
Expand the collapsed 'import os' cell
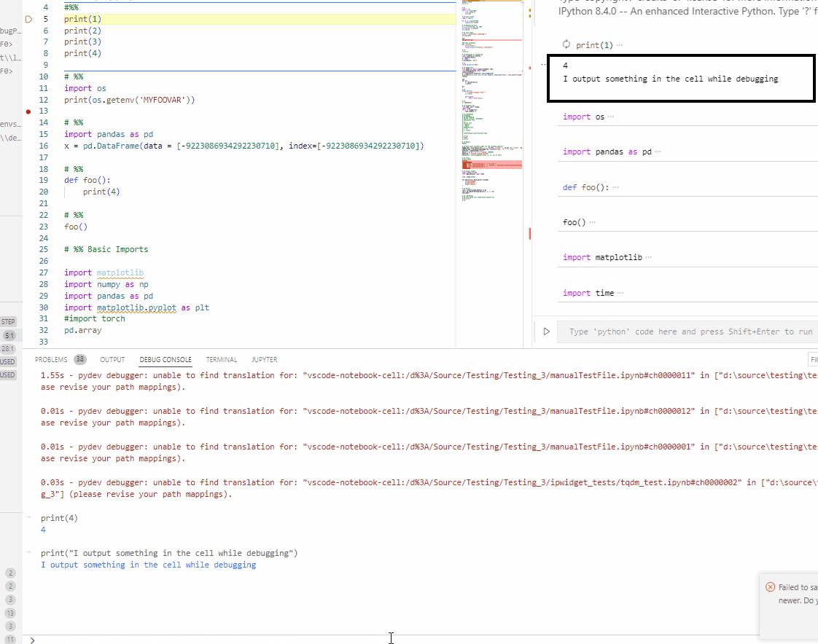pyautogui.click(x=610, y=117)
